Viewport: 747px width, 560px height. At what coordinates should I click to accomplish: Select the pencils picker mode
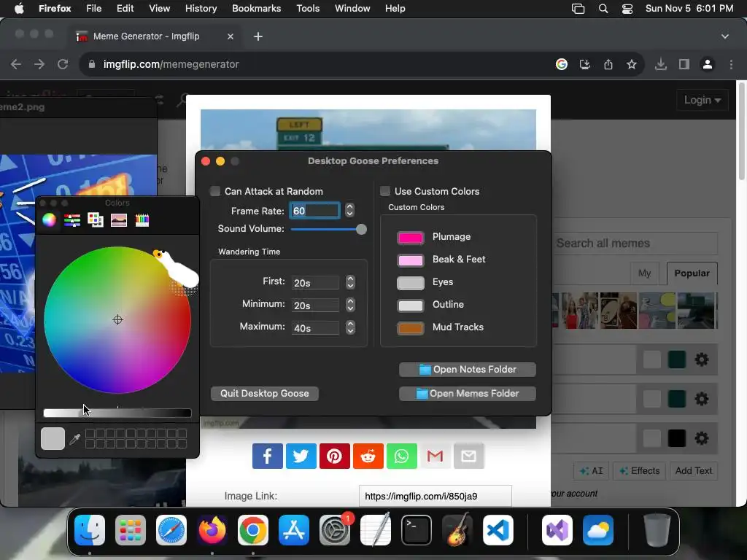coord(142,220)
